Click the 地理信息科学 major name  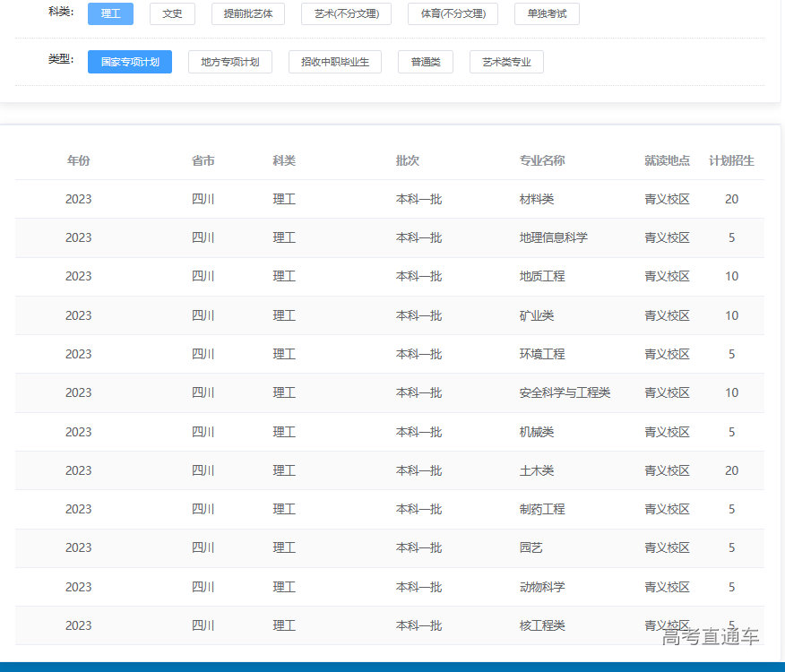(x=554, y=237)
